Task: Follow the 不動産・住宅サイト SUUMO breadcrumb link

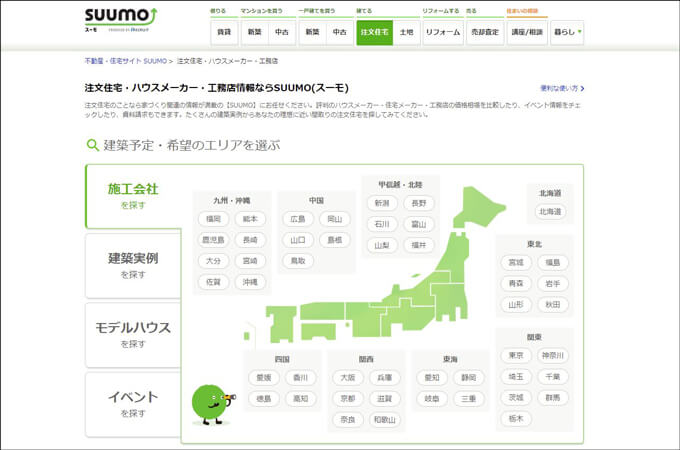Action: pos(126,61)
